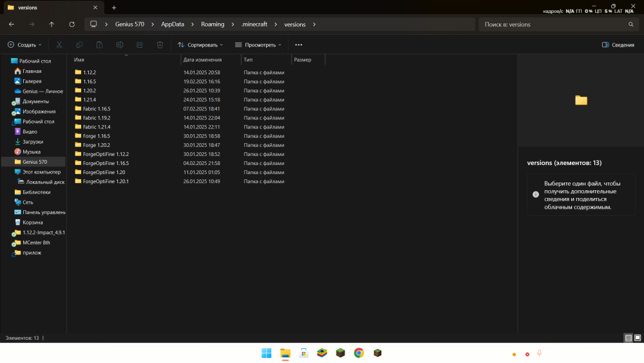Open new tab with plus button
The height and width of the screenshot is (363, 644).
tap(114, 7)
